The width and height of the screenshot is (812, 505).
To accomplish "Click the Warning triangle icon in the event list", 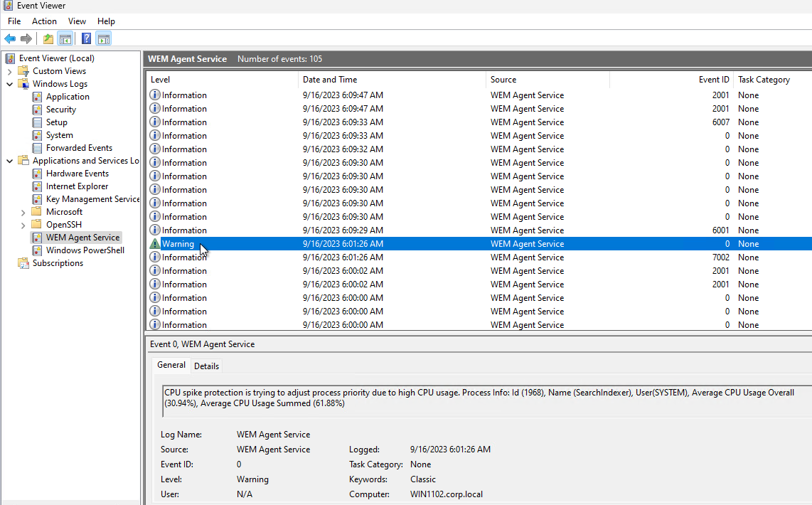I will [x=155, y=244].
